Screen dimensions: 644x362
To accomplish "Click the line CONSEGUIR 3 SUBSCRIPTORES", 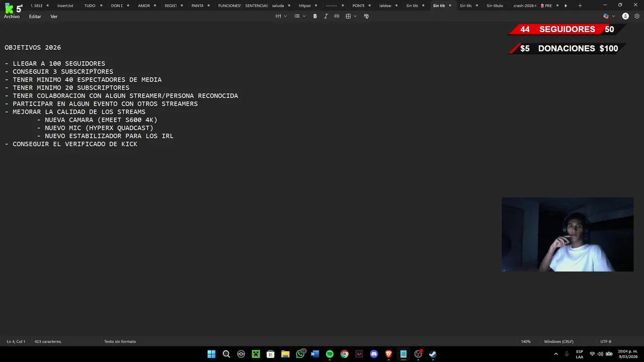I will pos(63,71).
